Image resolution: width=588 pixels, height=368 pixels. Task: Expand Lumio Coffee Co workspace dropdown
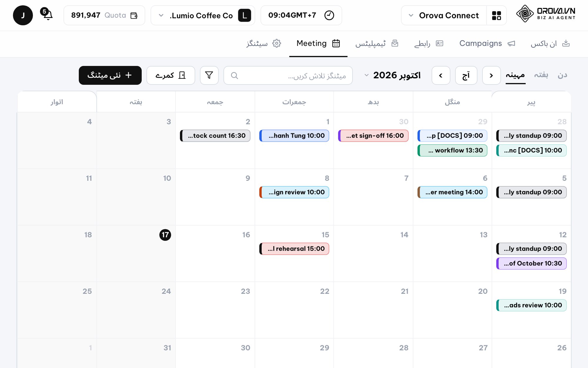(203, 15)
